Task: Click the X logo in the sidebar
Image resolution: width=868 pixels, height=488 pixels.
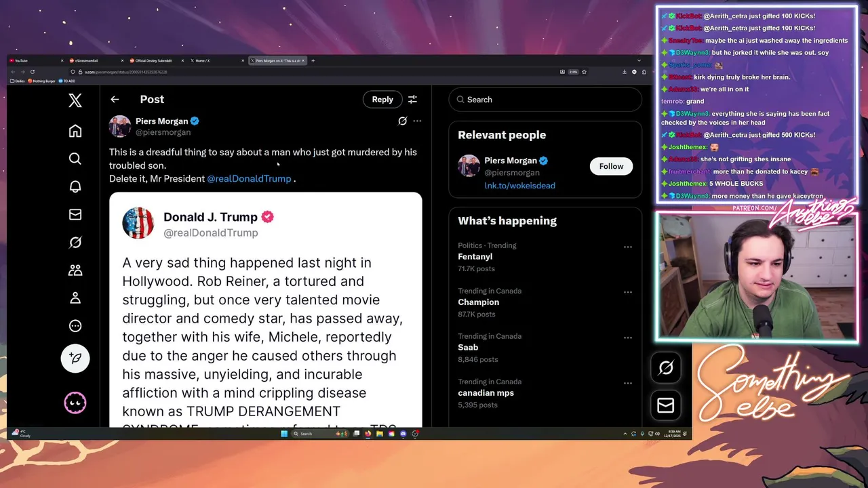Action: (x=75, y=100)
